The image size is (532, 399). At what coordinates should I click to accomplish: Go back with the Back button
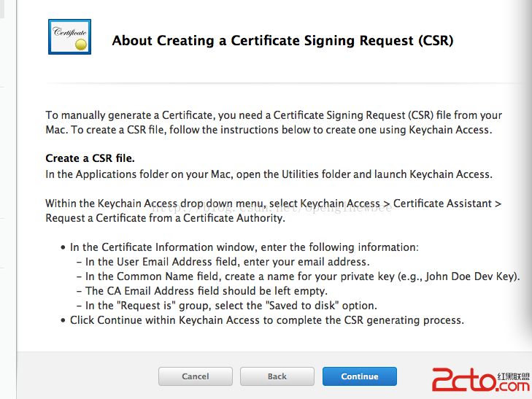[x=277, y=376]
